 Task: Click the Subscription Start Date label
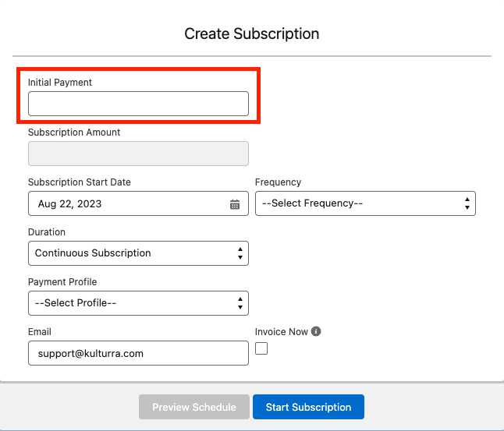[80, 182]
